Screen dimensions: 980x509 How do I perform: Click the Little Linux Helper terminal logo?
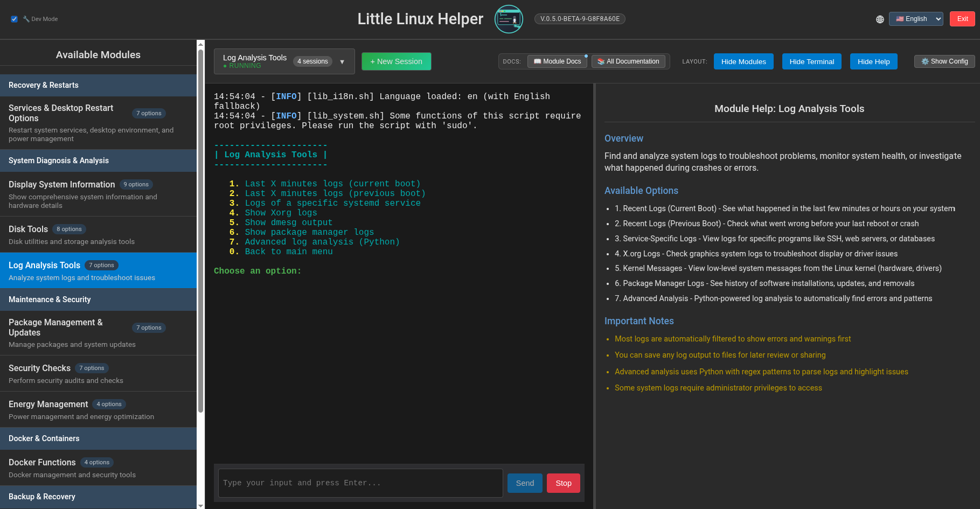509,19
